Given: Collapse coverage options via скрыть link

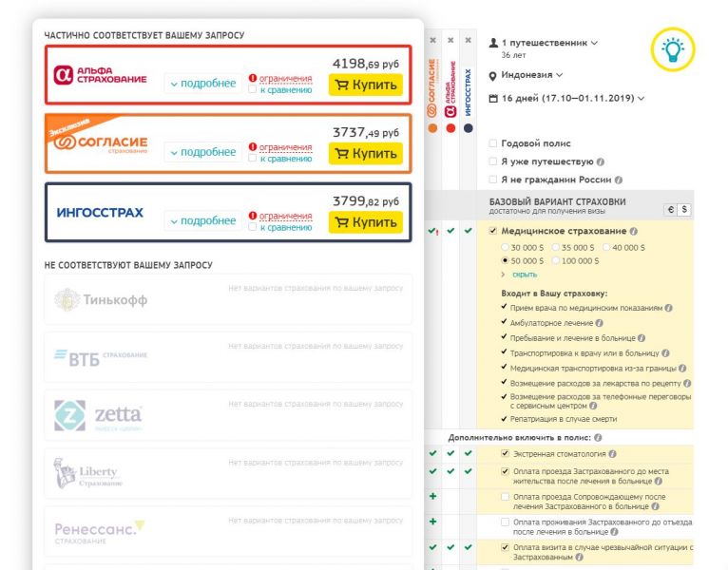Looking at the screenshot, I should 524,275.
